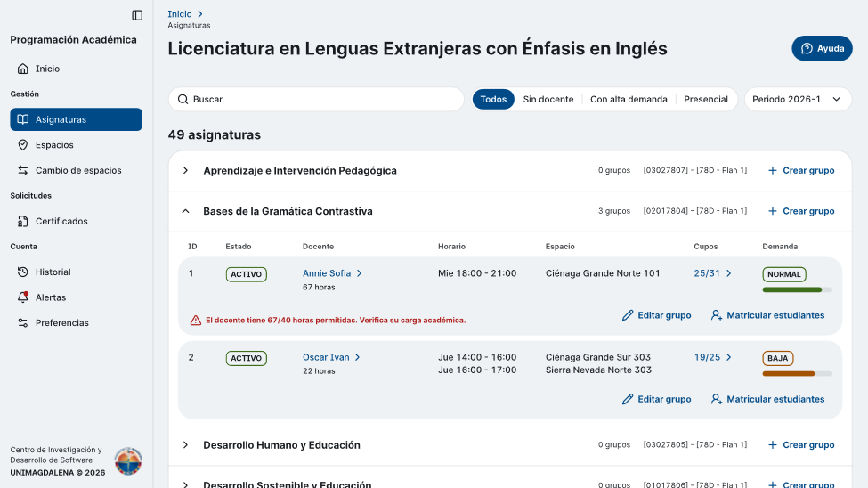Open Asignaturas section in sidebar
Viewport: 868px width, 488px height.
pyautogui.click(x=76, y=119)
